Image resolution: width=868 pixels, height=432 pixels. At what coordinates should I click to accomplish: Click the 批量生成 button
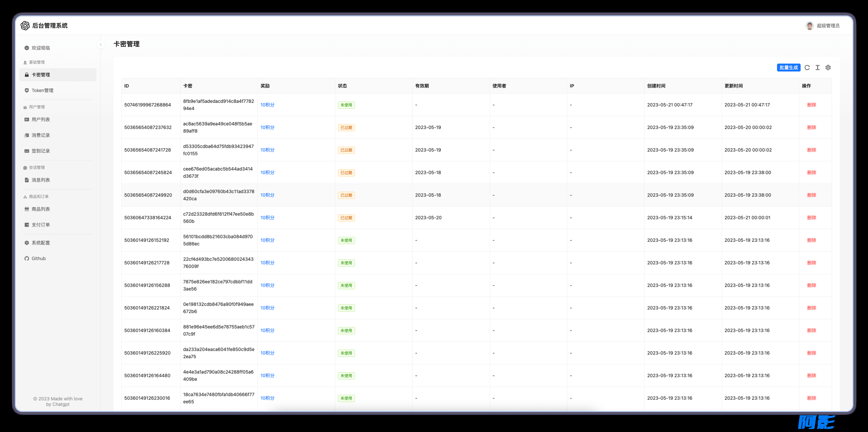tap(788, 67)
